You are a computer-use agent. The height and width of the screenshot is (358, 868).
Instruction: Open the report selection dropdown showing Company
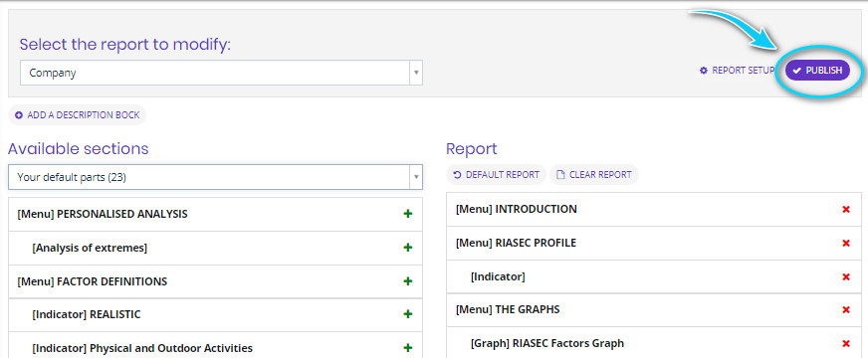tap(221, 73)
